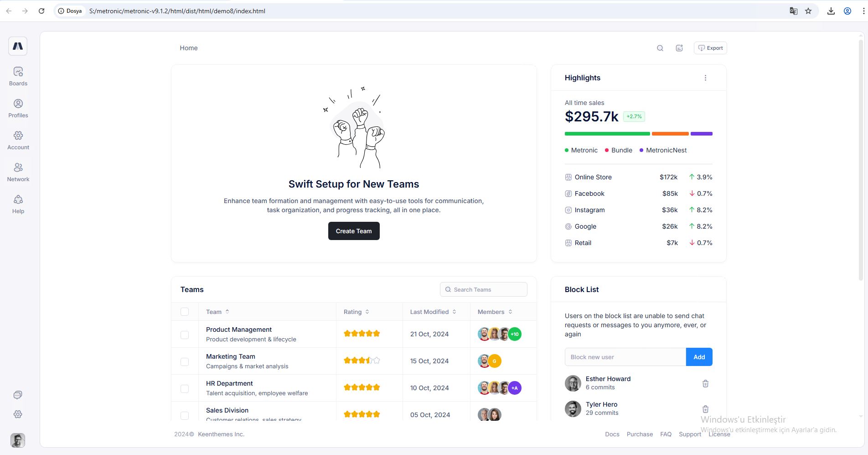Open the Profiles sidebar icon
Image resolution: width=868 pixels, height=455 pixels.
pos(18,104)
